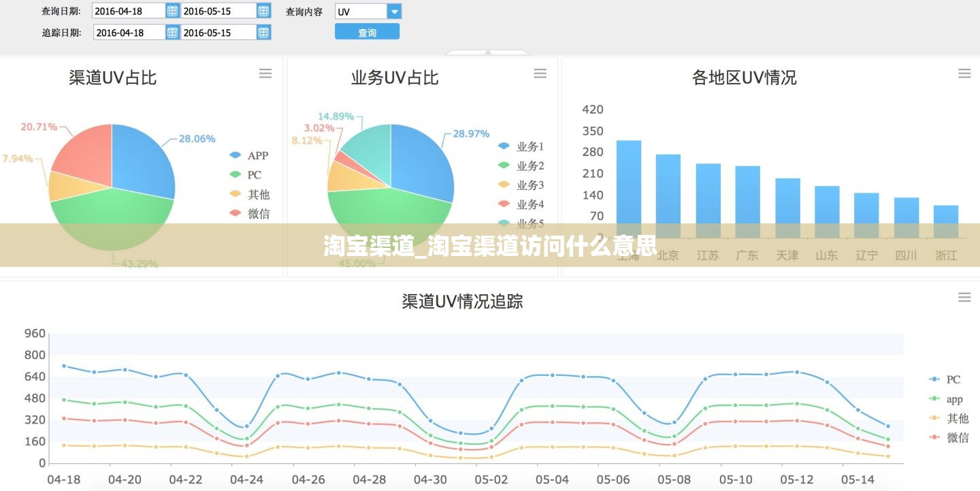Click the 业务UV占比 chart title

coord(395,78)
